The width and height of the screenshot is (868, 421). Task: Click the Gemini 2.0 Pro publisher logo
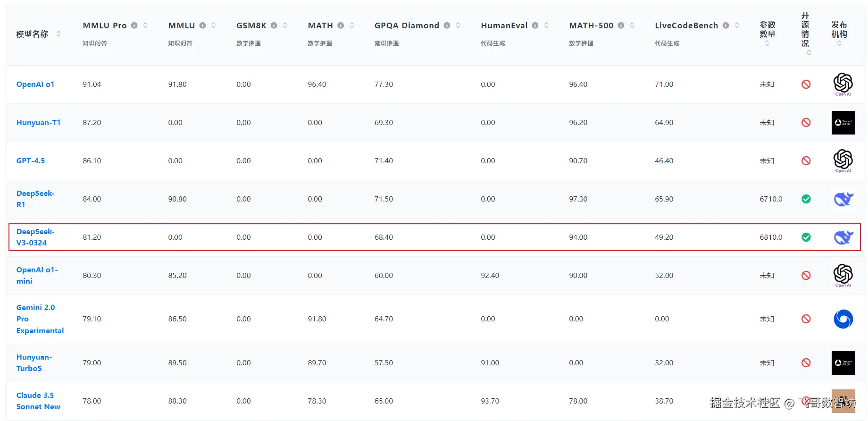pyautogui.click(x=843, y=319)
